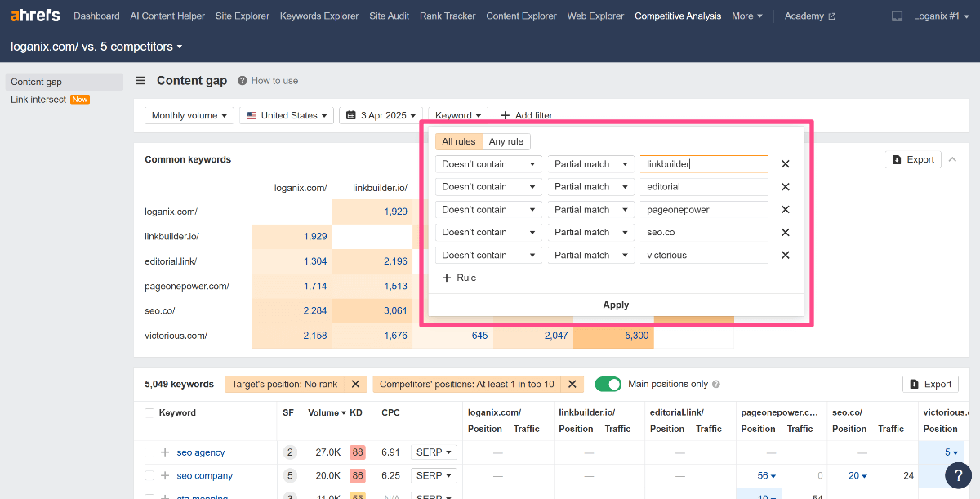Screen dimensions: 980x499
Task: Select the Any rule option
Action: [506, 141]
